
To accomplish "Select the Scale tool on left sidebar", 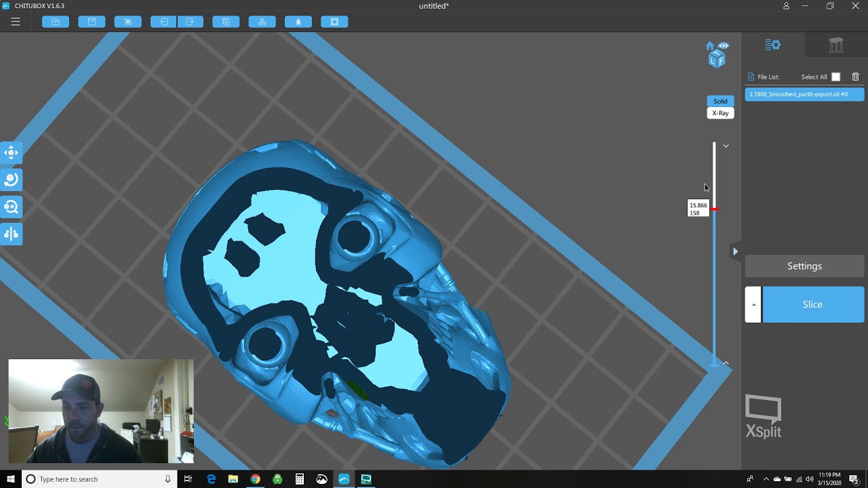I will tap(11, 207).
